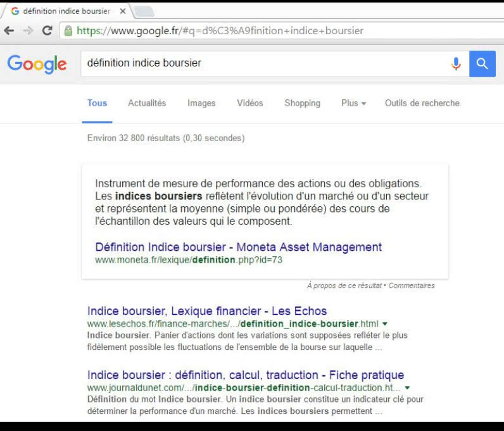Click the www.lesechos.fr green URL text
Screen dimensions: 504x431
(x=233, y=323)
